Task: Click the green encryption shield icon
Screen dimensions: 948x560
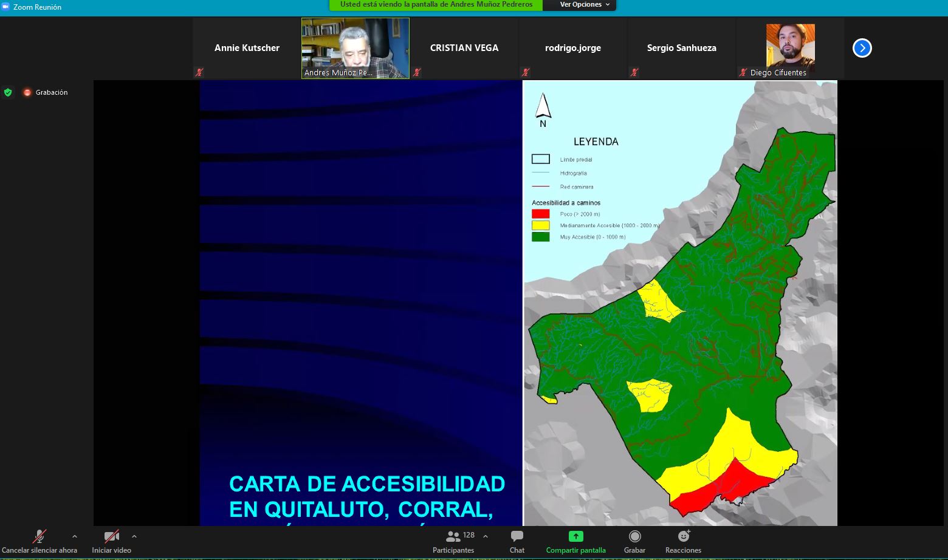Action: 8,92
